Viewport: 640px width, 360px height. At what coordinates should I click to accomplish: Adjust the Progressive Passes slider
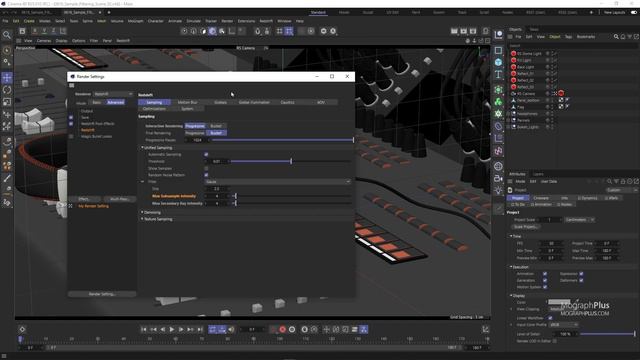[x=282, y=140]
